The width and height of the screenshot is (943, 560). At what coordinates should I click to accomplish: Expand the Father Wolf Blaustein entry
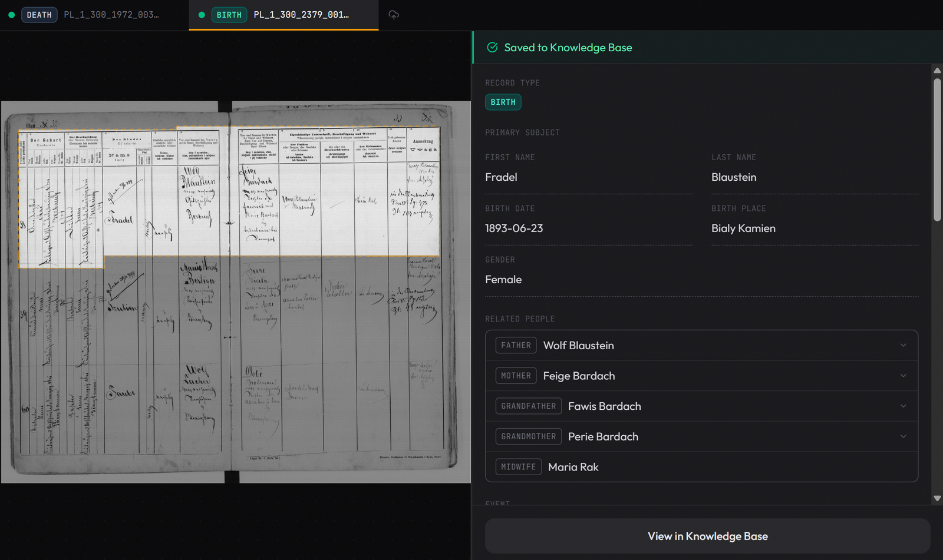coord(903,345)
